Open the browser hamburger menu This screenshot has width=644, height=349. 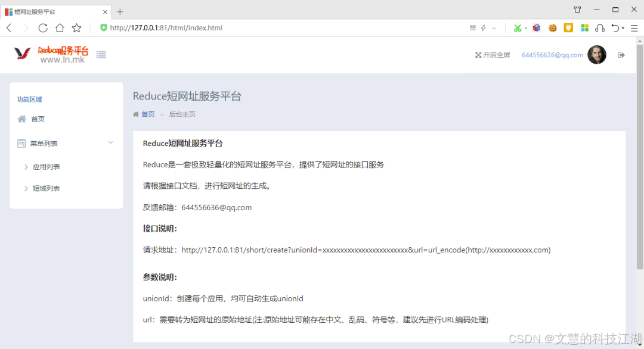tap(634, 28)
